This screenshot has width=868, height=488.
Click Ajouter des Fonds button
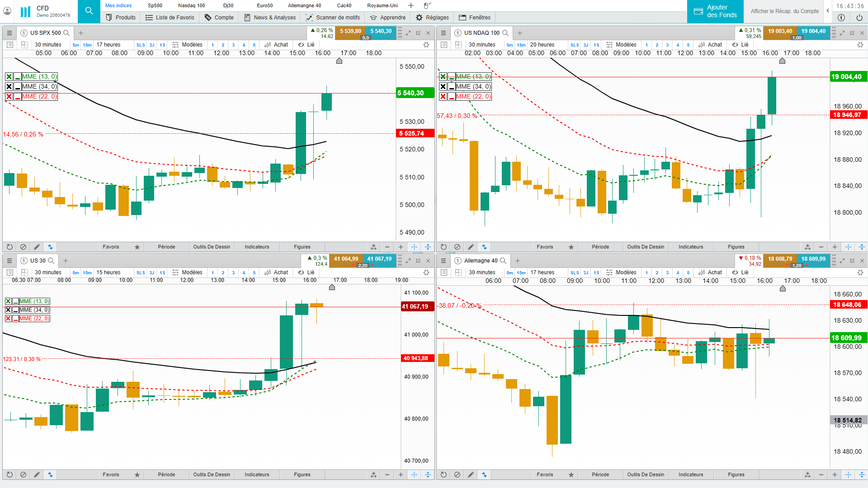pos(715,11)
